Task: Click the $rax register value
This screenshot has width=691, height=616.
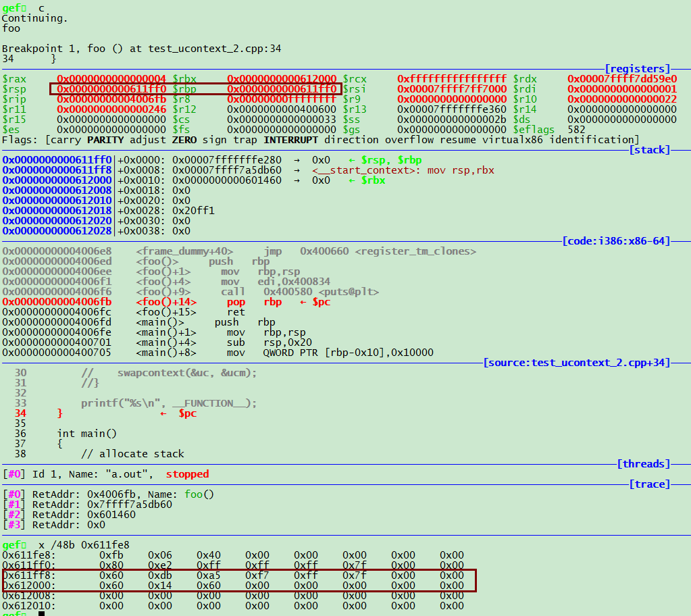Action: point(111,79)
